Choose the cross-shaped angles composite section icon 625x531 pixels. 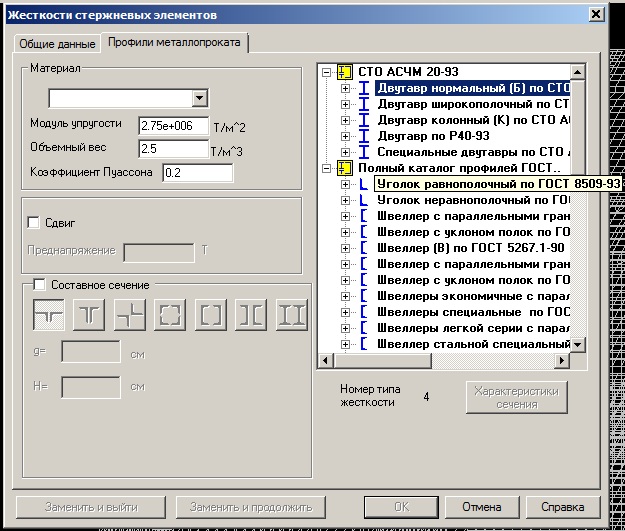point(131,314)
